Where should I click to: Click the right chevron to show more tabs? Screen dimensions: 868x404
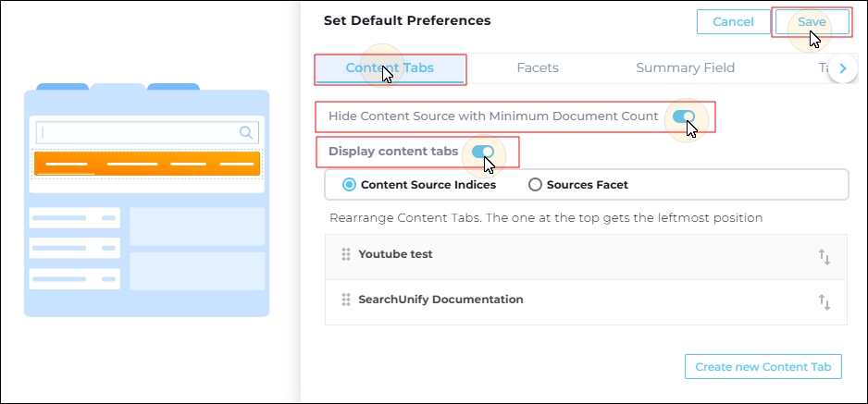843,68
